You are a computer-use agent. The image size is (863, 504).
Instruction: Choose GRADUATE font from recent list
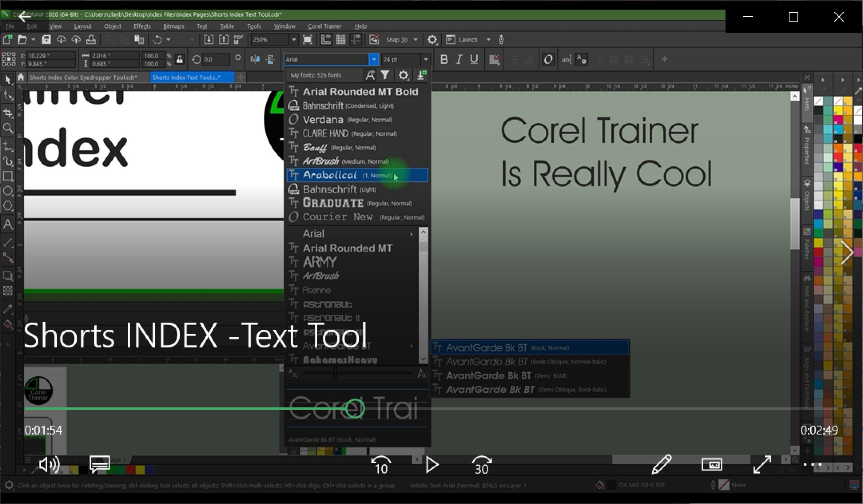(357, 203)
